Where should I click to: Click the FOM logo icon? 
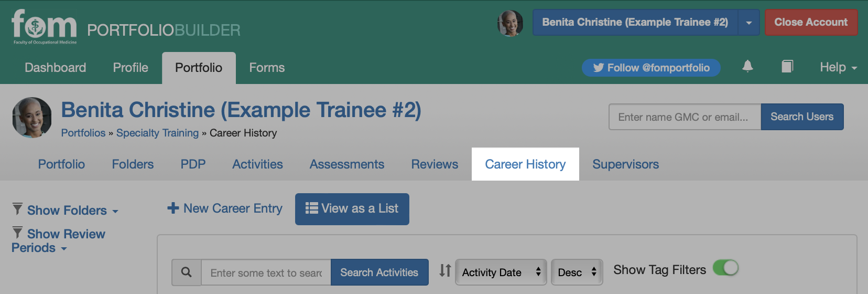(44, 27)
